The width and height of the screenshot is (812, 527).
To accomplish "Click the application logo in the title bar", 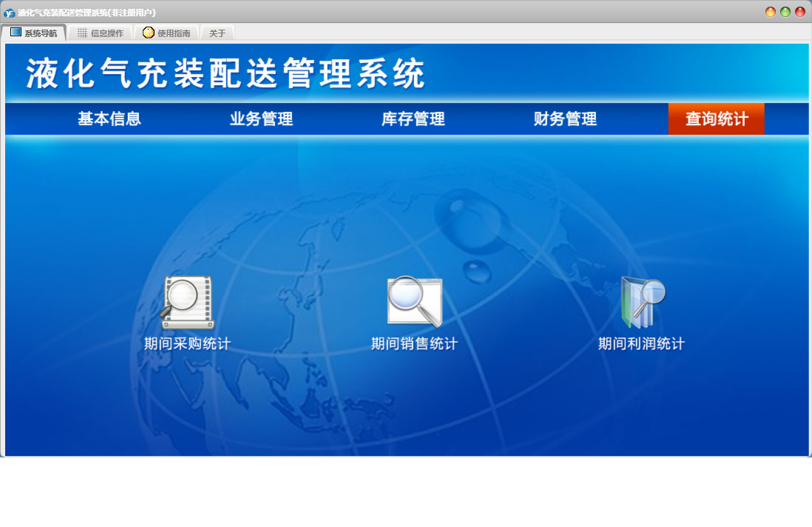I will click(x=10, y=13).
